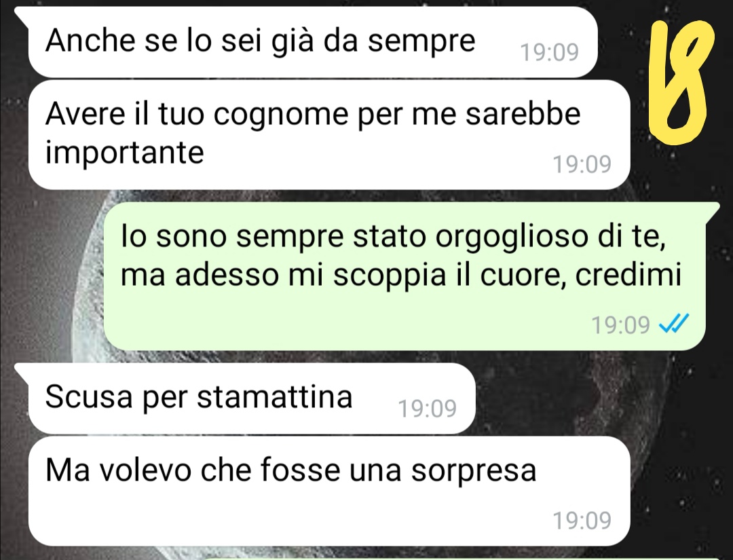The height and width of the screenshot is (560, 733).
Task: Tap the word "stamattina" in the received bubble
Action: [x=274, y=398]
